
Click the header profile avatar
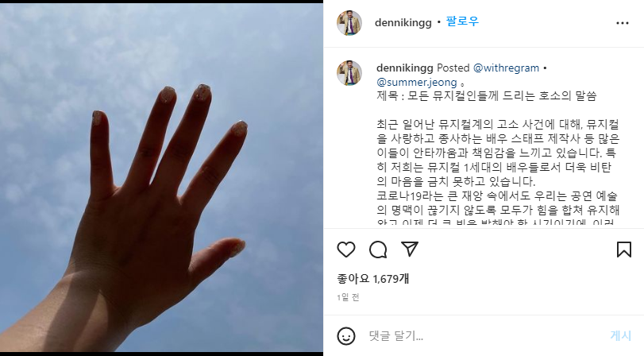(349, 23)
